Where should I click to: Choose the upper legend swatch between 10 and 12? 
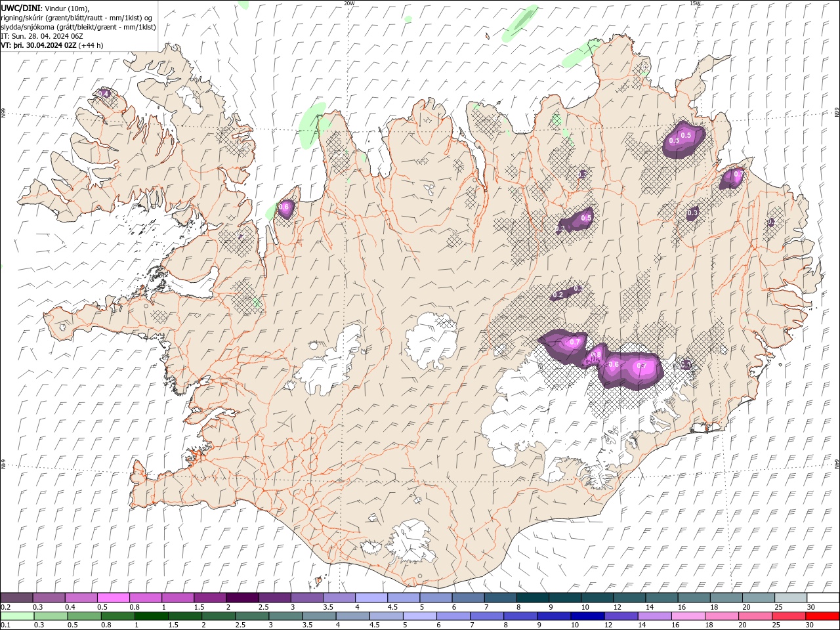[597, 598]
